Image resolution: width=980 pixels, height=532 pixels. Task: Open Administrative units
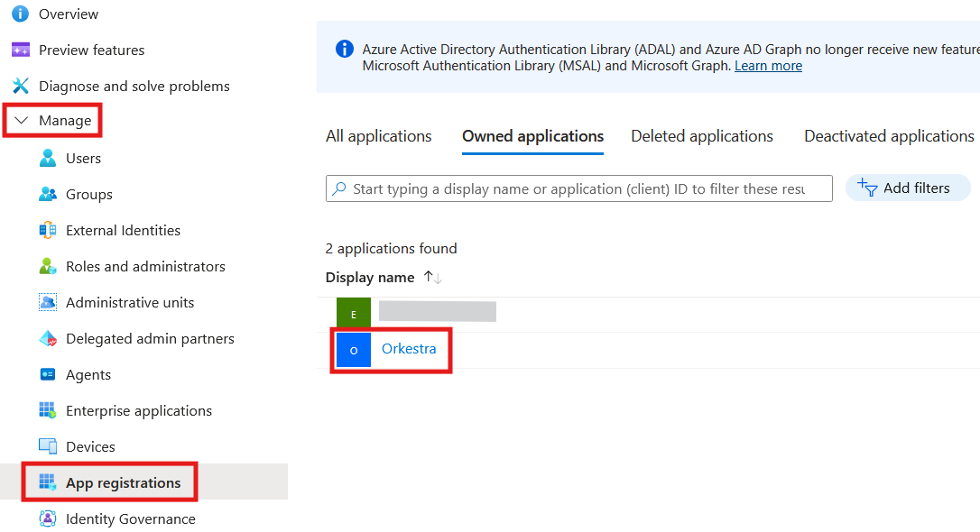[x=130, y=302]
